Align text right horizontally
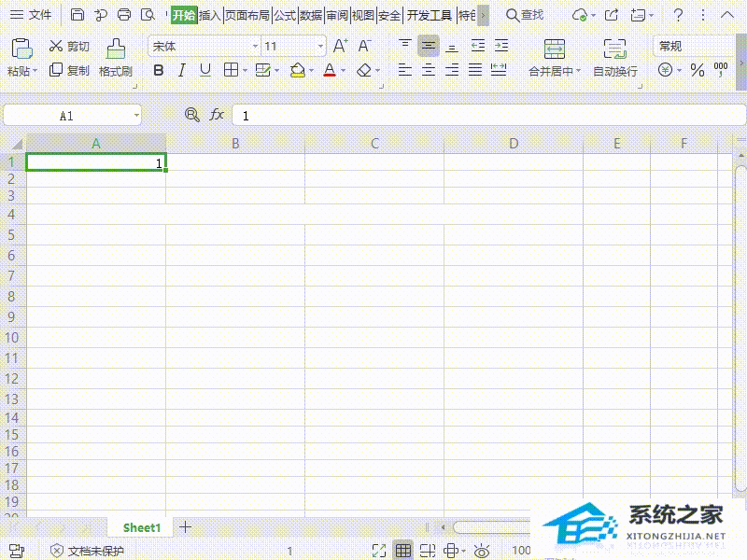This screenshot has width=747, height=560. click(x=452, y=71)
